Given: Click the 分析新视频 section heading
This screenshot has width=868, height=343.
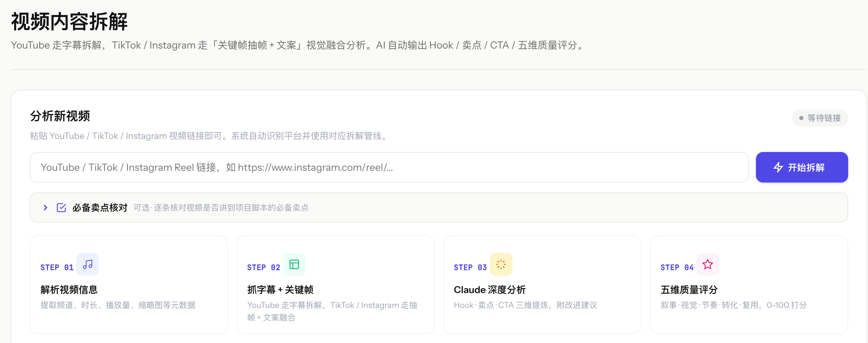Looking at the screenshot, I should pyautogui.click(x=60, y=116).
